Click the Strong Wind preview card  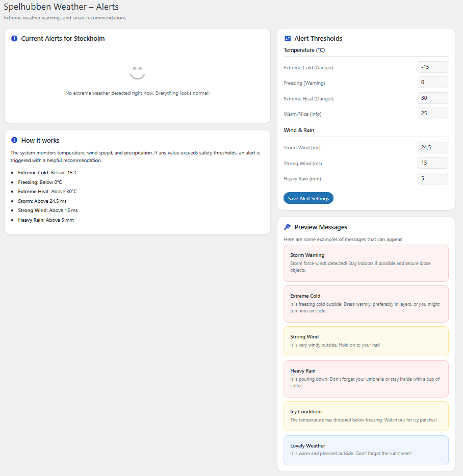pos(366,341)
